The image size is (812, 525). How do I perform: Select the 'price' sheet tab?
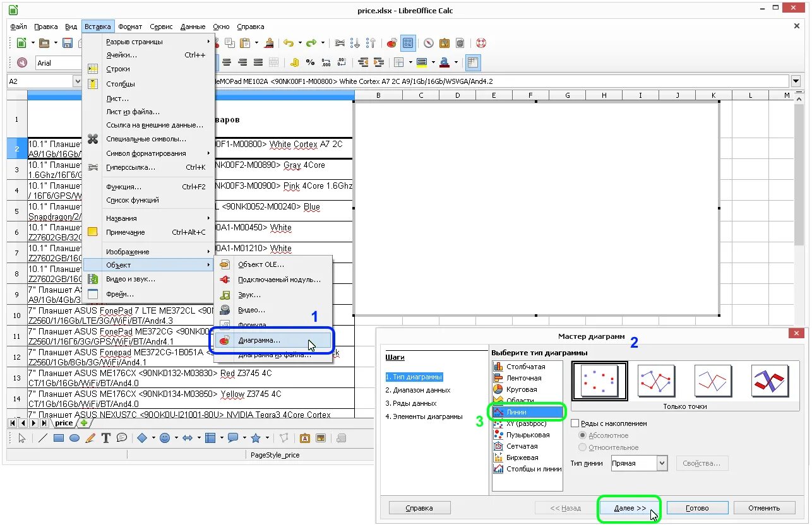(x=64, y=423)
